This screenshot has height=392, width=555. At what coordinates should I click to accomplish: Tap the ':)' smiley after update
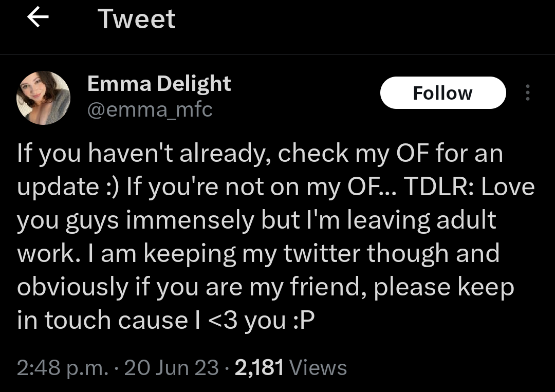[x=110, y=187]
